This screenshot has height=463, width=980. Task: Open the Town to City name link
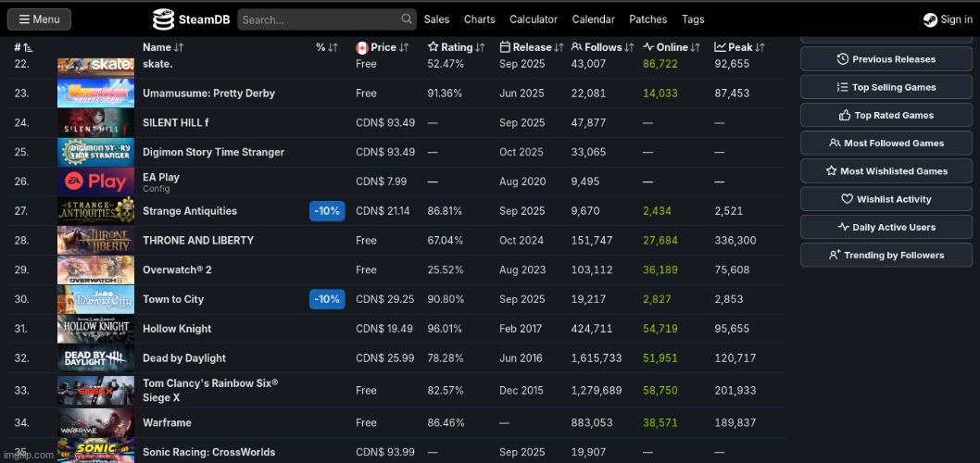click(x=173, y=299)
